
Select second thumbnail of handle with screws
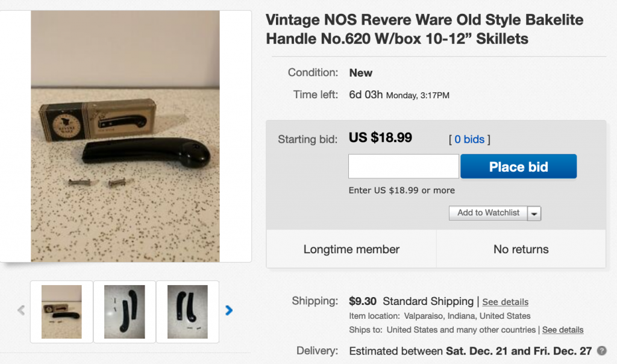click(x=124, y=312)
